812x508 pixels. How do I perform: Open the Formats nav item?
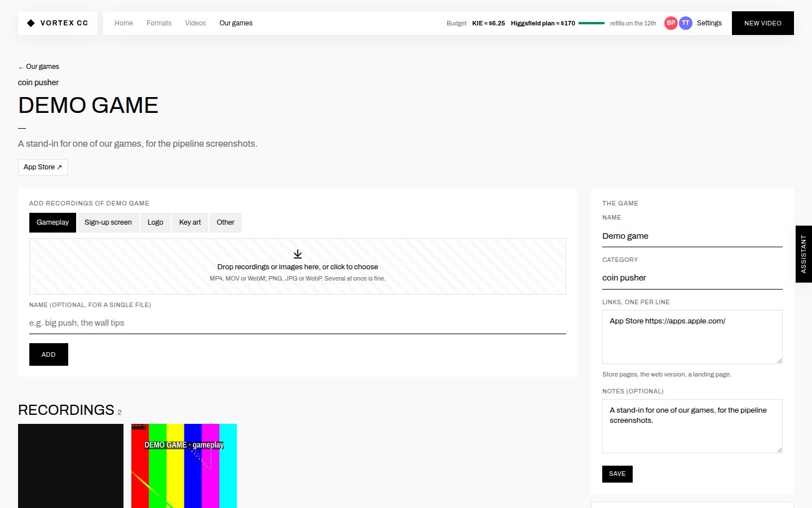pyautogui.click(x=159, y=23)
